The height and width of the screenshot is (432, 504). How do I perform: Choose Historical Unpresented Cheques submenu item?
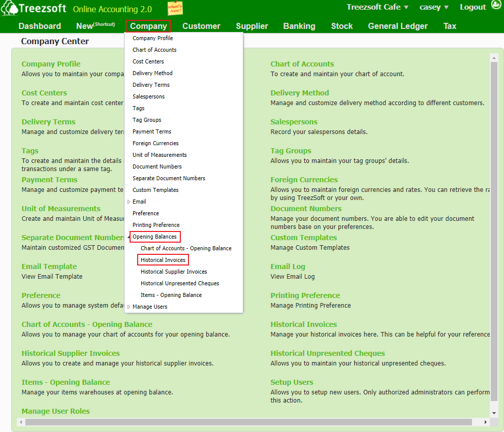(x=180, y=283)
